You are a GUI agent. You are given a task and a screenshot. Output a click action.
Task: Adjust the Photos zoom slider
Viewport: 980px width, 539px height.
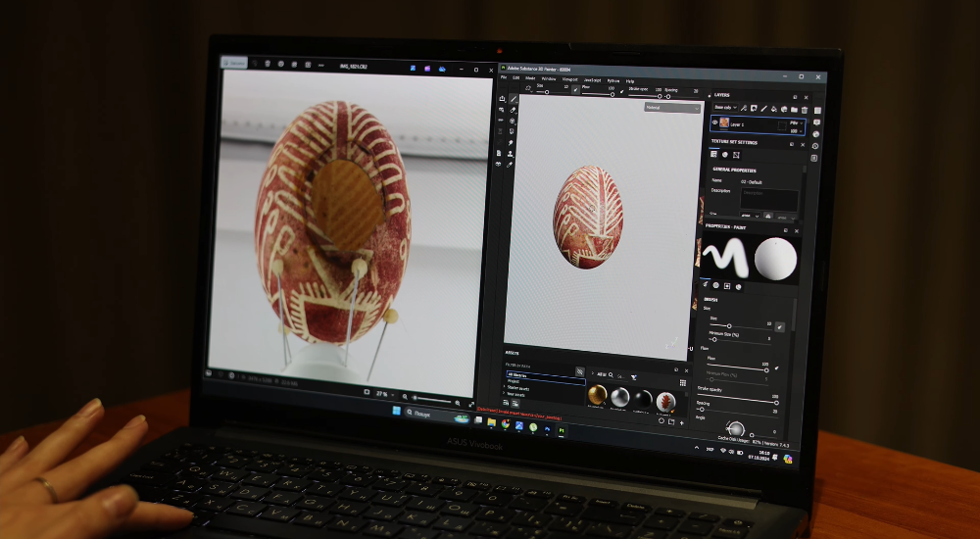pos(431,400)
